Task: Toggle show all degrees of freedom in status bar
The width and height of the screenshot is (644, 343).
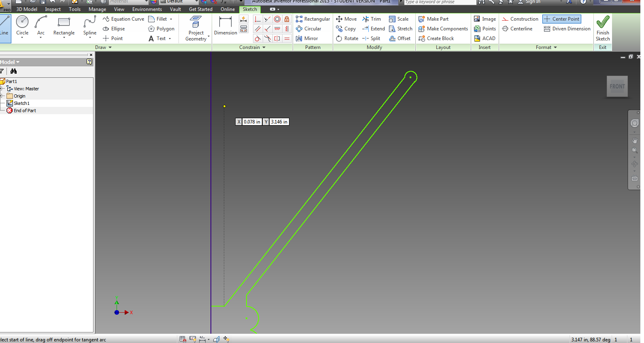Action: point(226,339)
